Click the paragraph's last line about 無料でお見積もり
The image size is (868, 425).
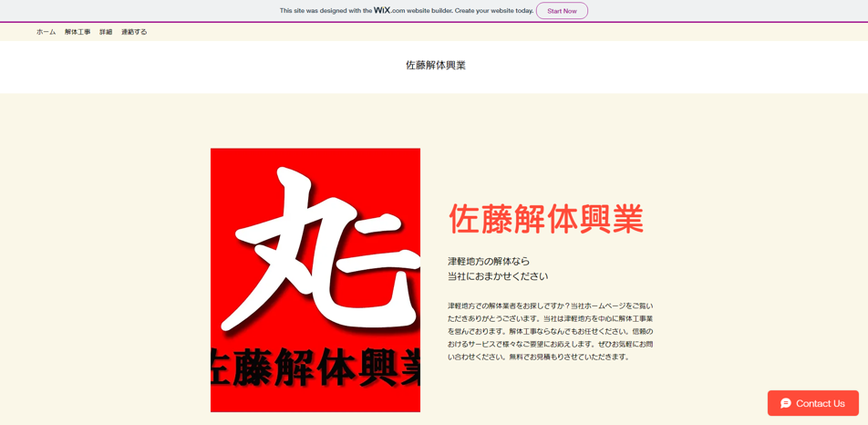click(538, 357)
